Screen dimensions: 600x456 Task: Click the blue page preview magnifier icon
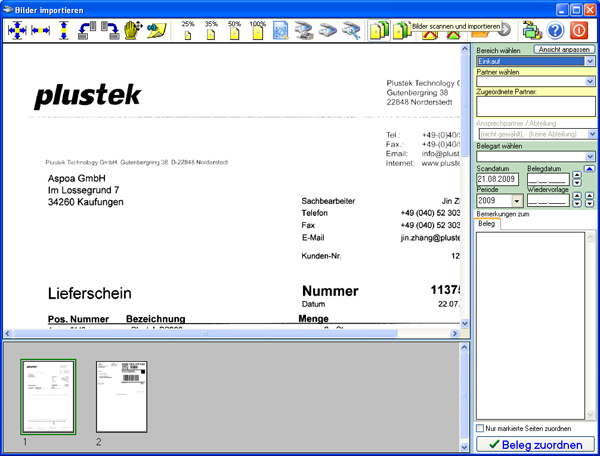281,31
